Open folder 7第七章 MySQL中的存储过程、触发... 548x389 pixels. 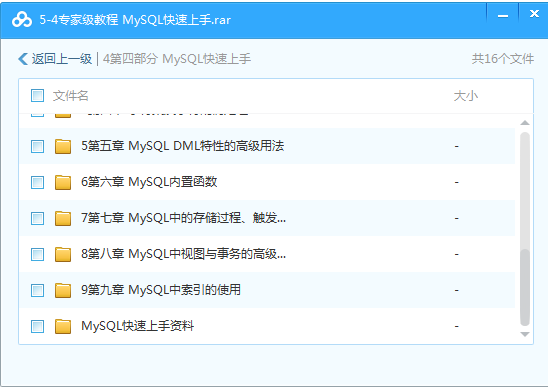click(x=183, y=218)
